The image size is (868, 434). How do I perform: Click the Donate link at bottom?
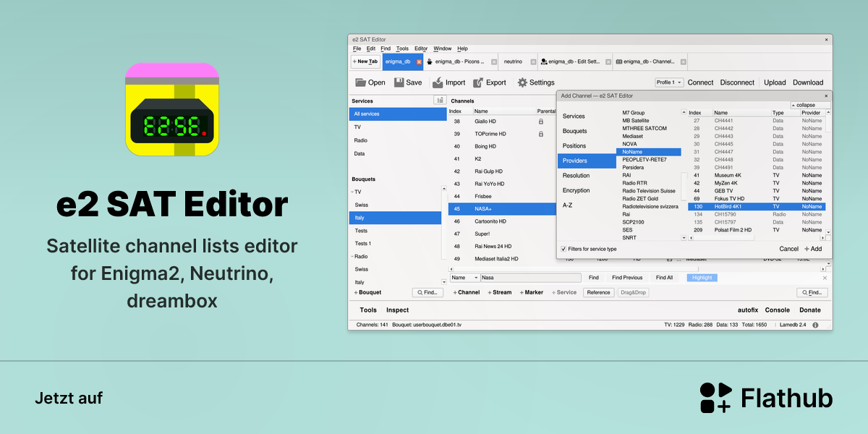[810, 310]
